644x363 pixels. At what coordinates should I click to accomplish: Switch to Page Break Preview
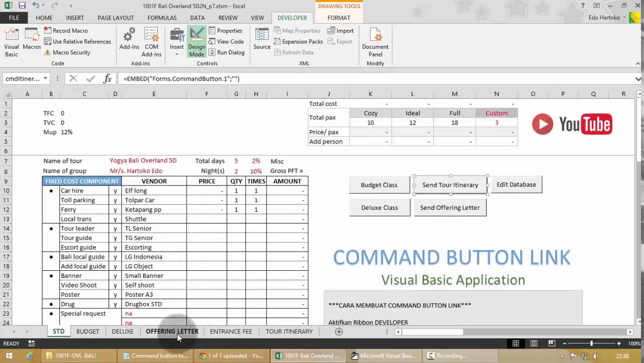(552, 343)
